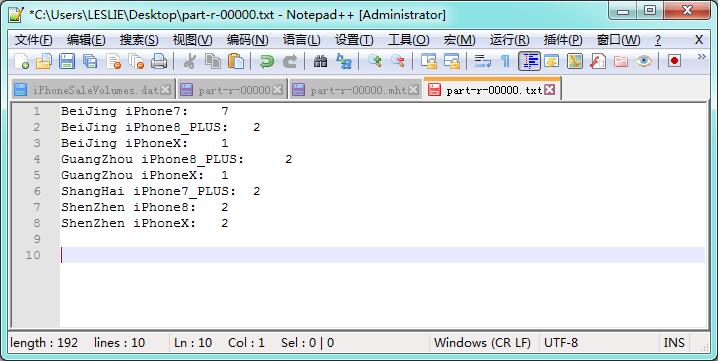Image resolution: width=718 pixels, height=361 pixels.
Task: Click the Open file folder icon
Action: [44, 61]
